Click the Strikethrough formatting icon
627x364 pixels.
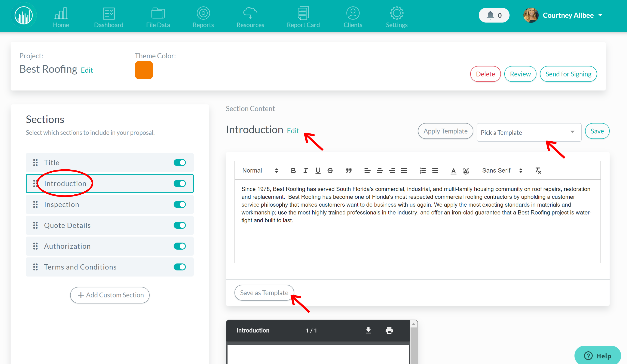[330, 170]
